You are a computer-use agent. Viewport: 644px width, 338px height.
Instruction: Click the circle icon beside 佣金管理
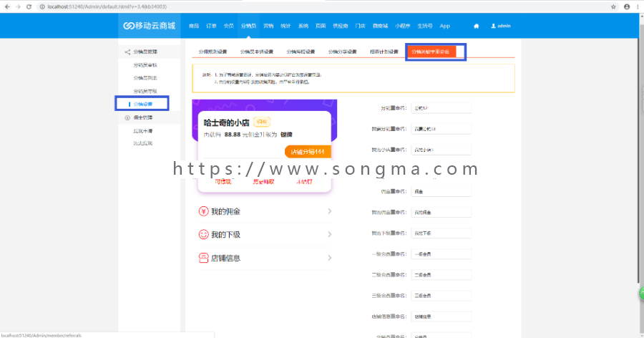pos(127,117)
